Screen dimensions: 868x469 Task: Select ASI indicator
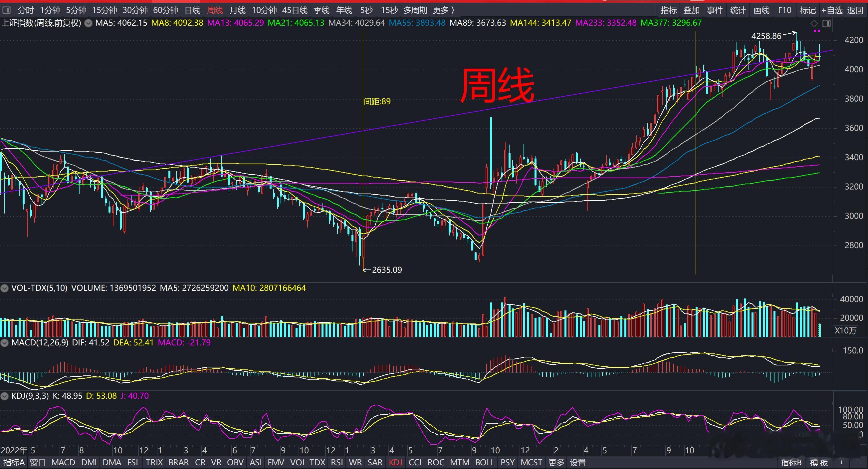(256, 463)
